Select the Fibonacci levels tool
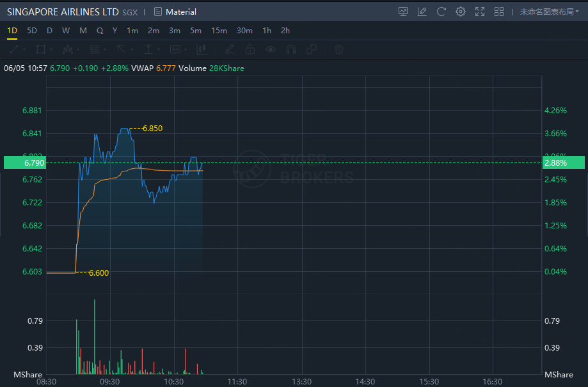 pyautogui.click(x=95, y=49)
